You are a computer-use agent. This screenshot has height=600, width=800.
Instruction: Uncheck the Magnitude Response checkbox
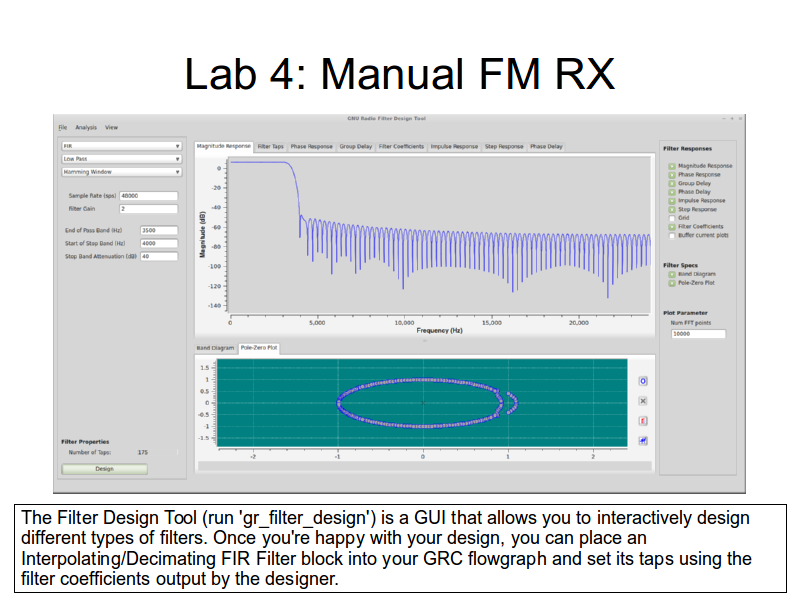click(x=672, y=166)
